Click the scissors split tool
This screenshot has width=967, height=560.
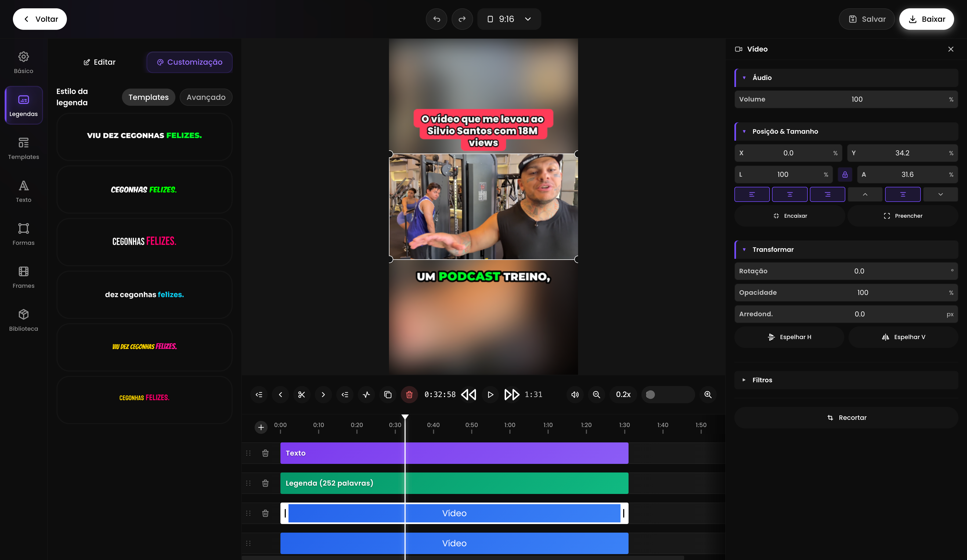pyautogui.click(x=302, y=394)
